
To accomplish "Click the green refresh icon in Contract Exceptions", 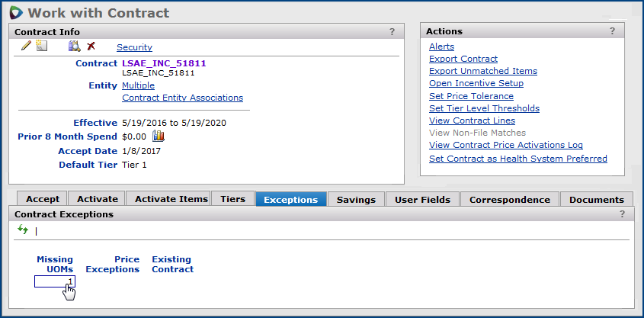I will click(23, 230).
